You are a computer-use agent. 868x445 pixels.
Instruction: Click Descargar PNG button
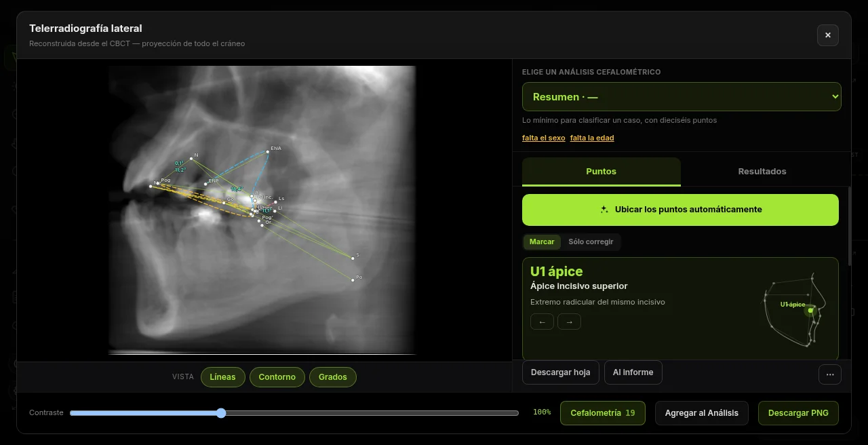coord(798,413)
